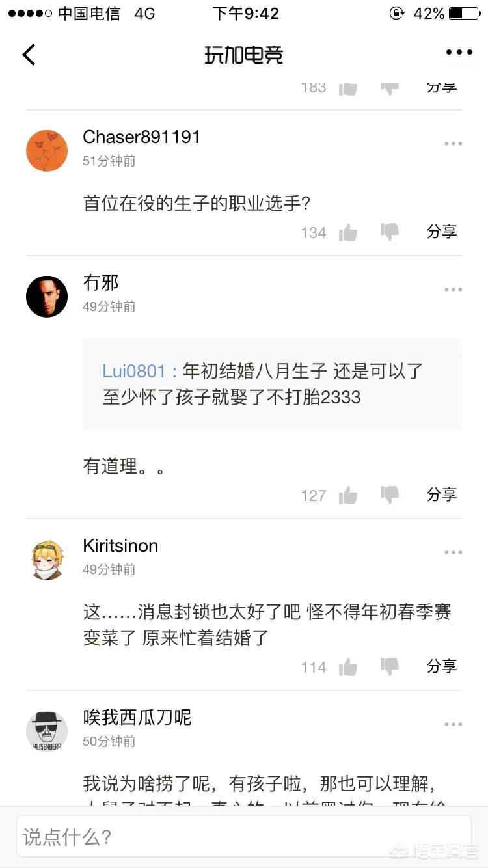Open options for Kiritsinon's comment
This screenshot has height=868, width=488.
coord(453,552)
